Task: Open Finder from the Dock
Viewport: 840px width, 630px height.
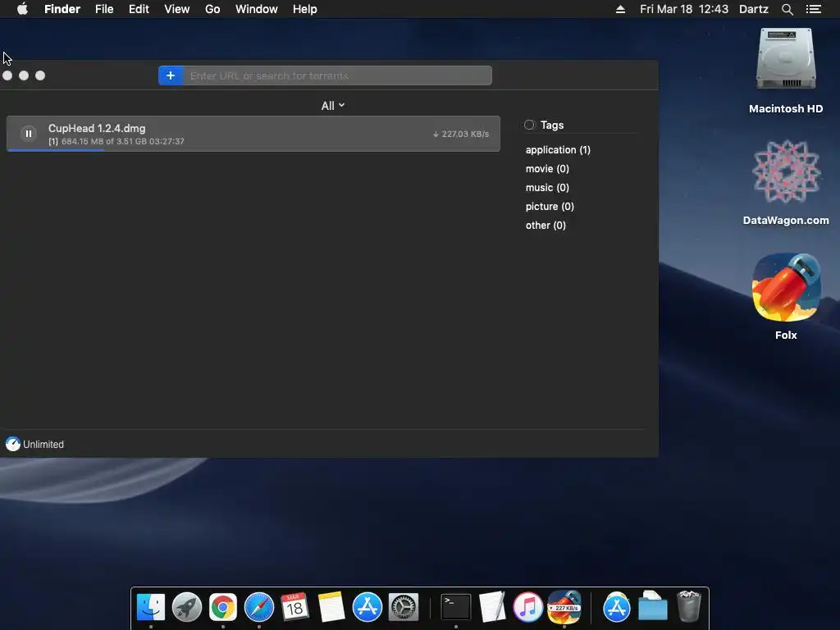Action: (151, 607)
